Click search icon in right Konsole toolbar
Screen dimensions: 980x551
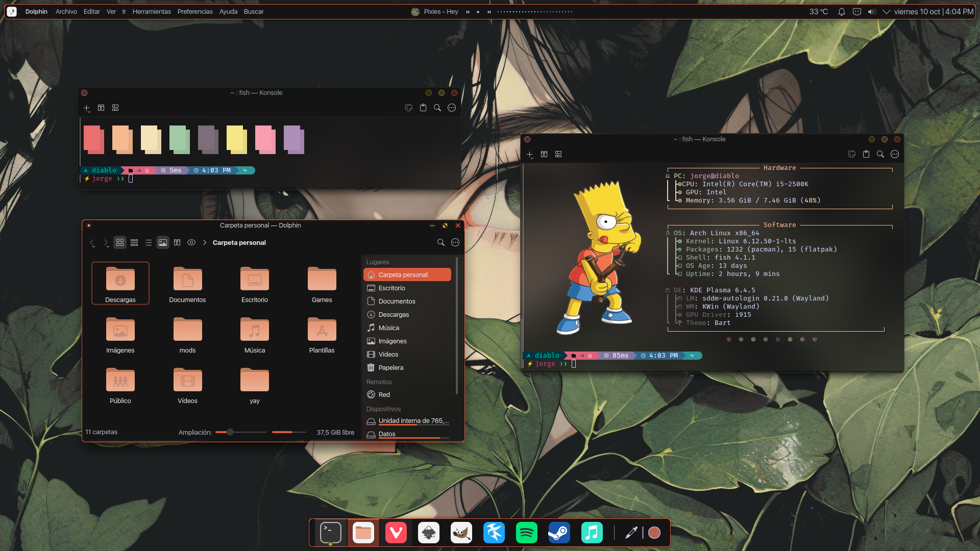tap(880, 154)
